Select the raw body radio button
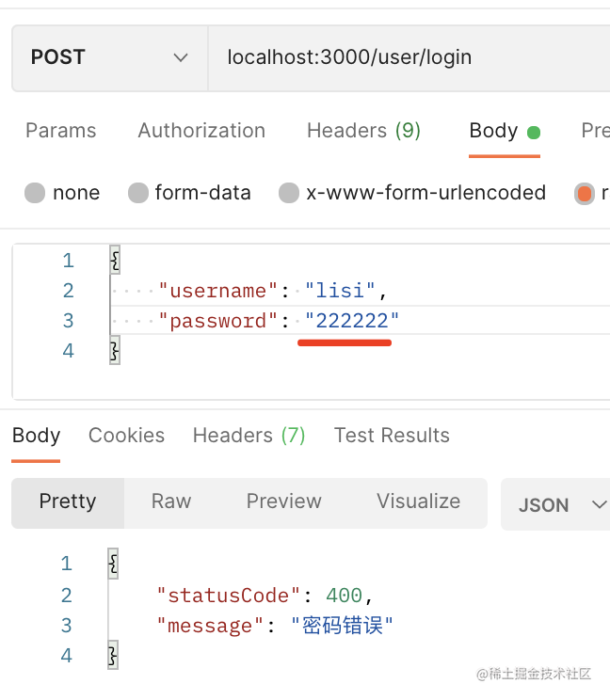Screen dimensions: 610x700 tap(585, 194)
